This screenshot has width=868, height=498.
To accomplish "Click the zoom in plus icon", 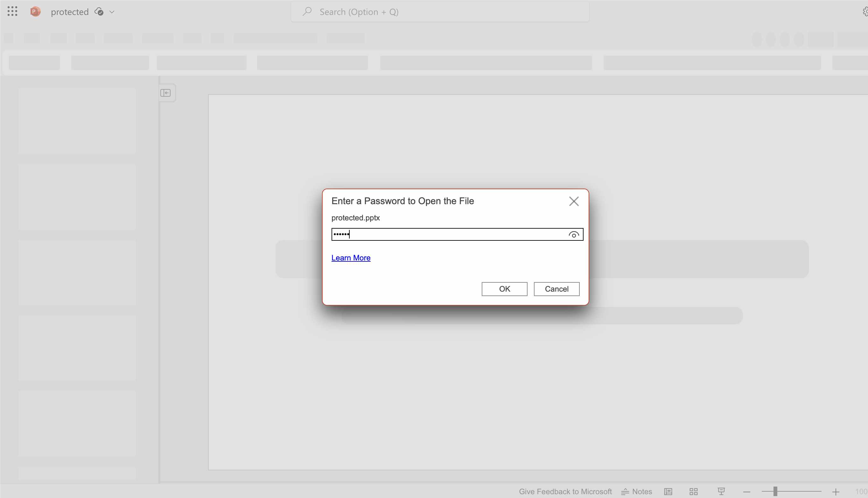I will click(836, 492).
